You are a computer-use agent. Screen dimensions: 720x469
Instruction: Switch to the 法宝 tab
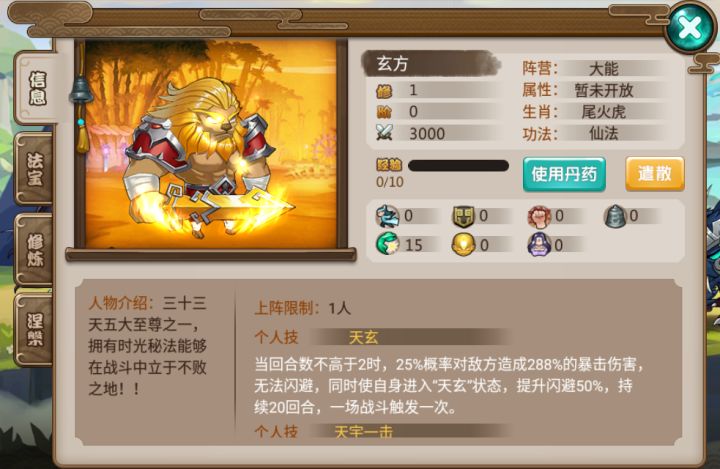(35, 170)
